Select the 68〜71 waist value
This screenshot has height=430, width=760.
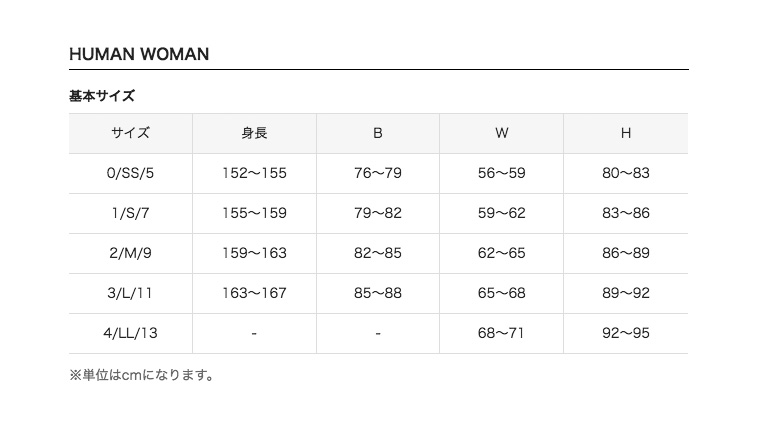502,333
